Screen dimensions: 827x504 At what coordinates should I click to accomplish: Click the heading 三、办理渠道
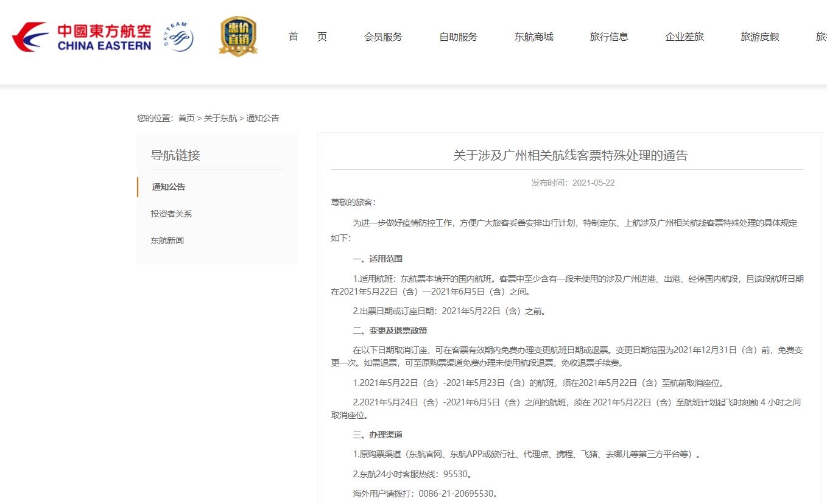378,435
